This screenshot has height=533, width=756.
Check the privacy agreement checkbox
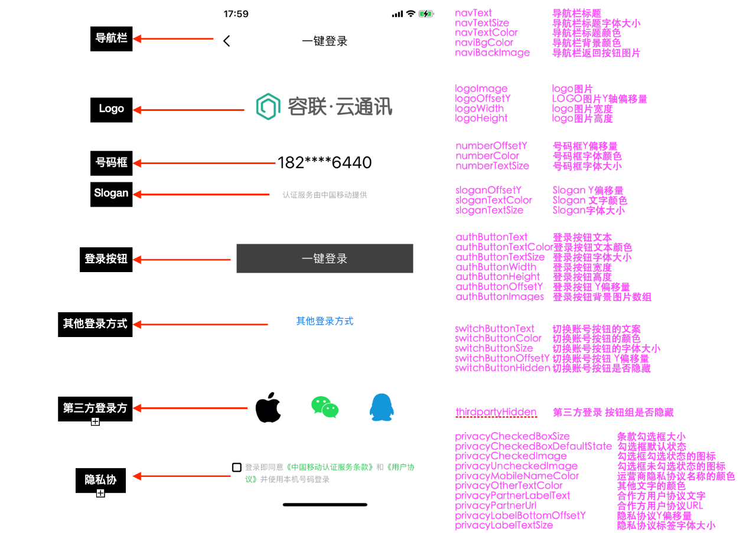point(237,467)
